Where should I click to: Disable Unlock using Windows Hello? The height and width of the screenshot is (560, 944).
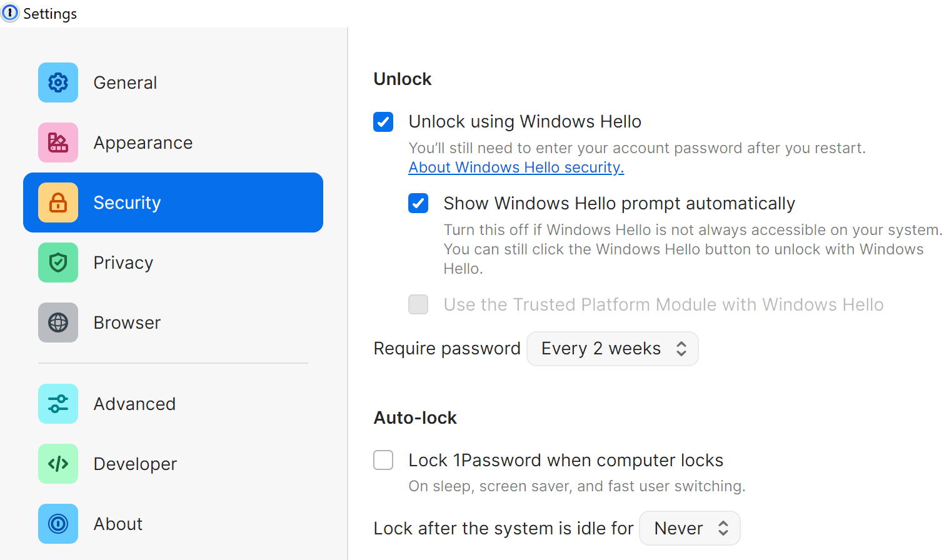coord(383,121)
